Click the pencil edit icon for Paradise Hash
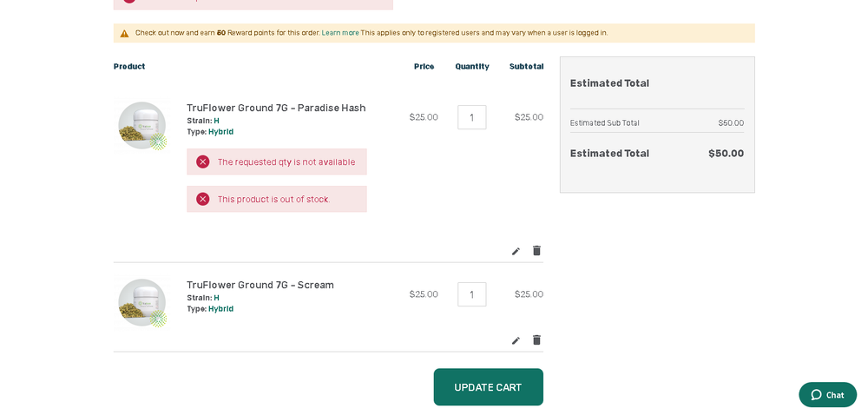The width and height of the screenshot is (868, 415). pos(516,252)
